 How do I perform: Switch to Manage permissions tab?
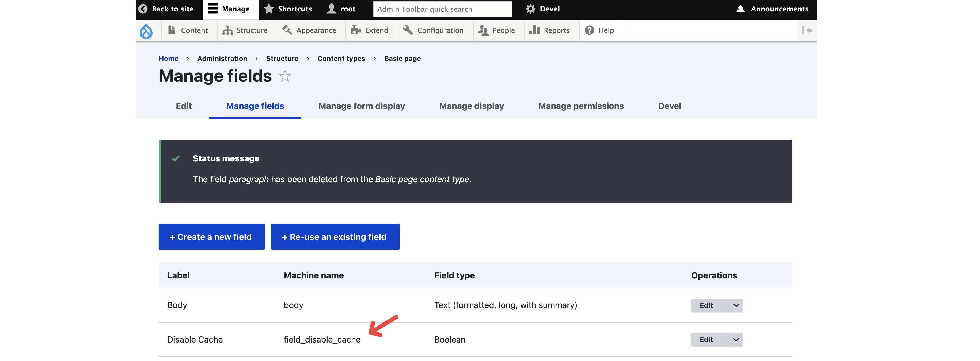(x=580, y=106)
